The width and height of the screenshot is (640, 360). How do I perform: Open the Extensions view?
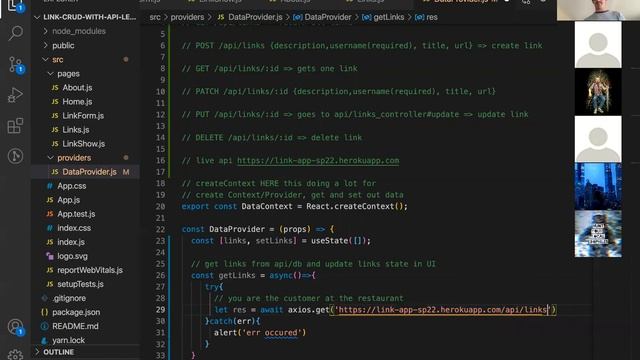click(x=15, y=126)
